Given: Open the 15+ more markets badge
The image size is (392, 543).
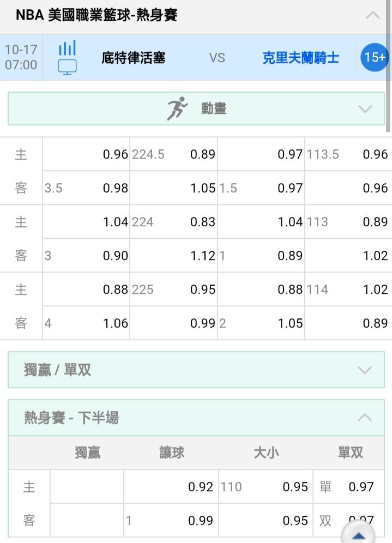Looking at the screenshot, I should (375, 57).
